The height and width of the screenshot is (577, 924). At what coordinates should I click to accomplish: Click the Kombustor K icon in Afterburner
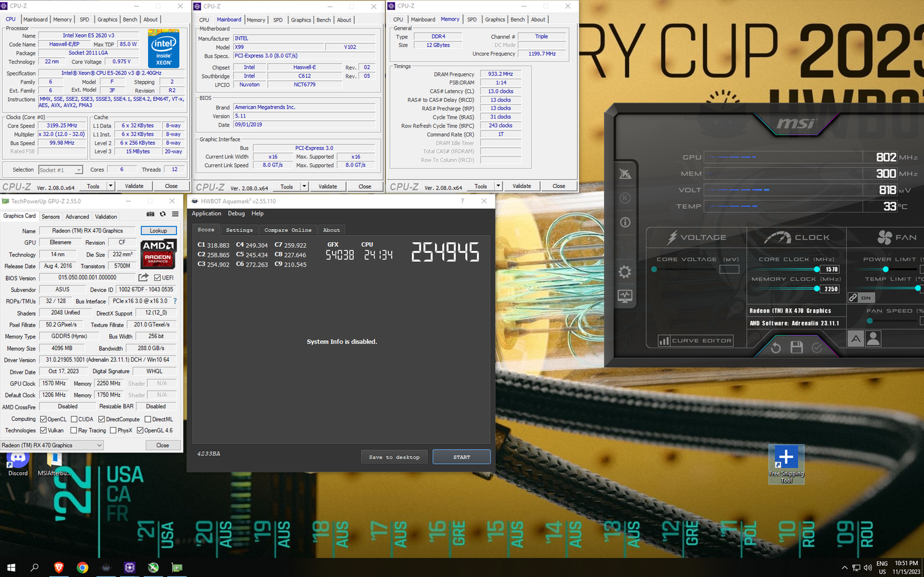point(625,198)
